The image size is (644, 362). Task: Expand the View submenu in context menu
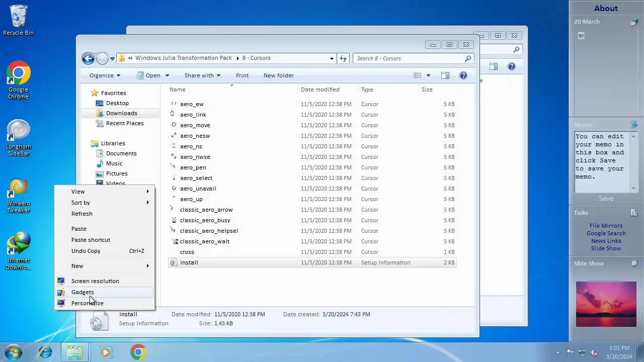coord(105,192)
